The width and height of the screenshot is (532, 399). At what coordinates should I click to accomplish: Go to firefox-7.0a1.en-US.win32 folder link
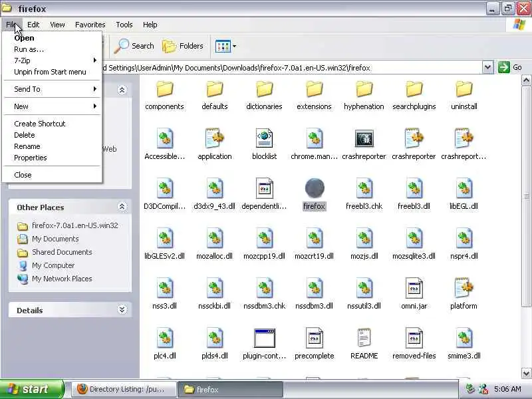75,225
